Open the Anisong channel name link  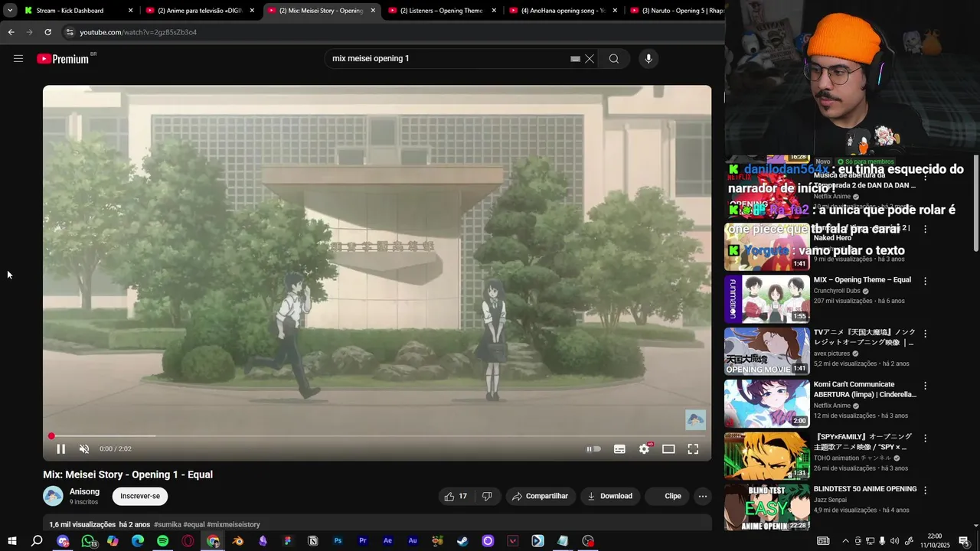click(x=84, y=491)
